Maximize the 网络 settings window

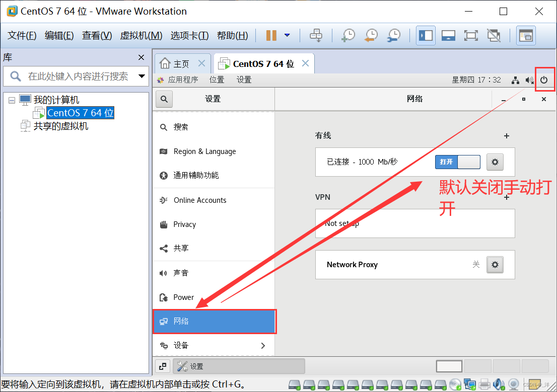[524, 100]
